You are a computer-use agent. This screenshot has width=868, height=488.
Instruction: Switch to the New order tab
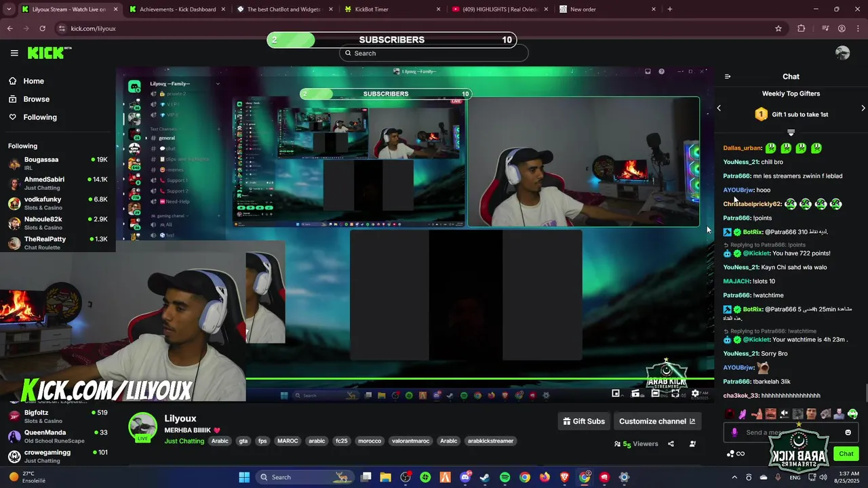click(x=608, y=9)
